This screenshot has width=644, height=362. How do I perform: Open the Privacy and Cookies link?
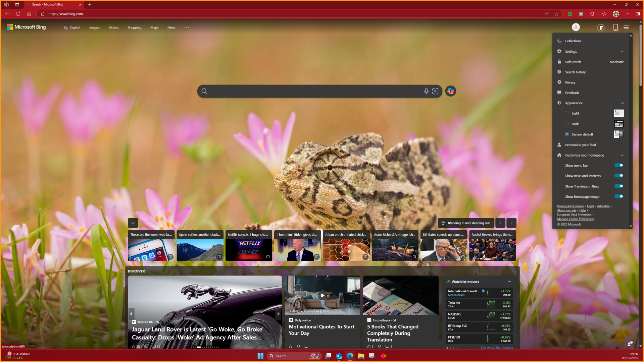570,206
